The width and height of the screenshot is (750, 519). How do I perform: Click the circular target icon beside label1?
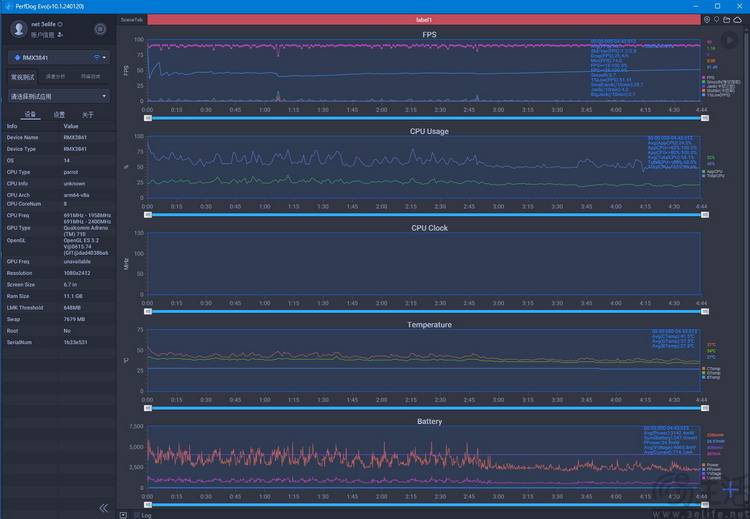pyautogui.click(x=707, y=20)
